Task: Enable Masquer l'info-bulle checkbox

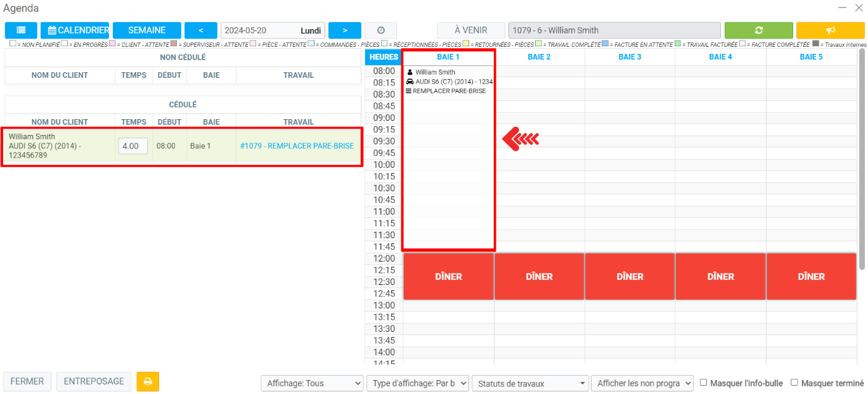Action: pos(704,383)
